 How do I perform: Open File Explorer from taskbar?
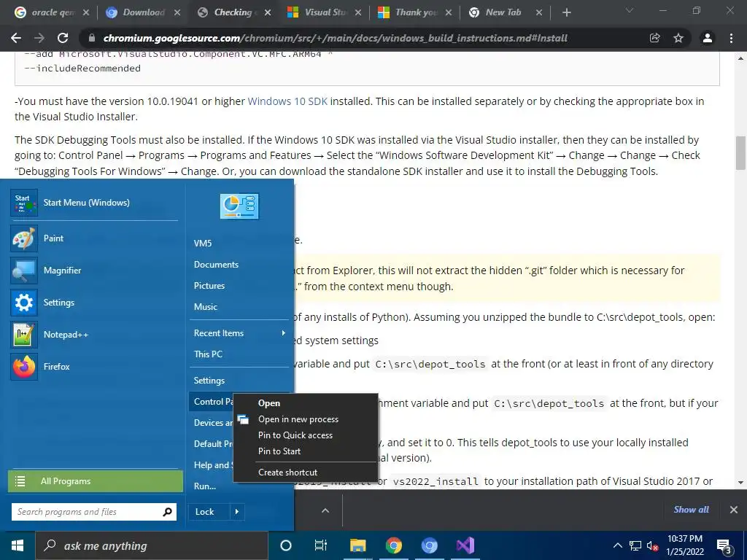(357, 545)
